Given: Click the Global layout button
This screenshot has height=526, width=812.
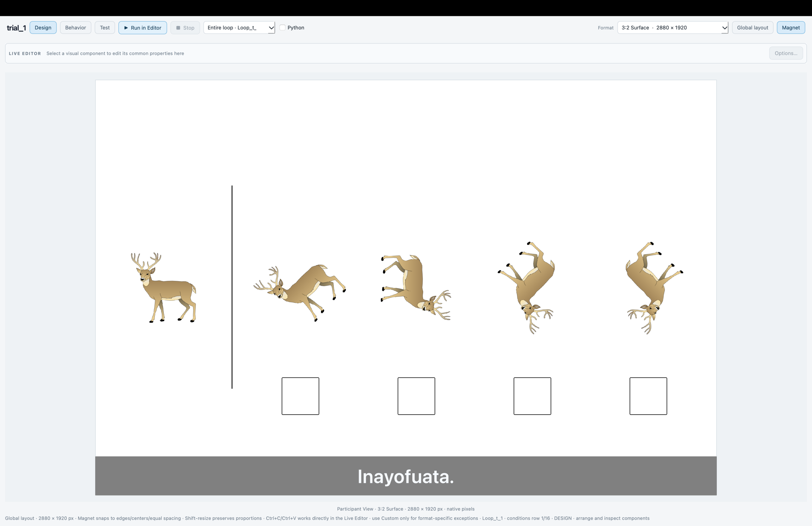Looking at the screenshot, I should [x=753, y=28].
